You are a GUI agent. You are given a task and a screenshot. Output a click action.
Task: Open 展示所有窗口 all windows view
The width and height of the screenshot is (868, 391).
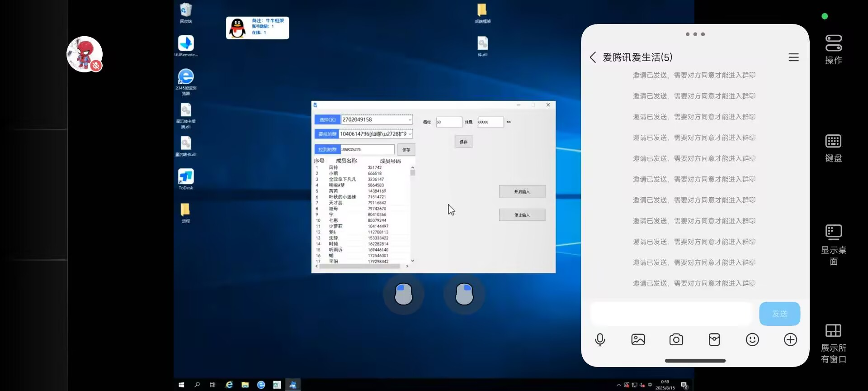[833, 343]
